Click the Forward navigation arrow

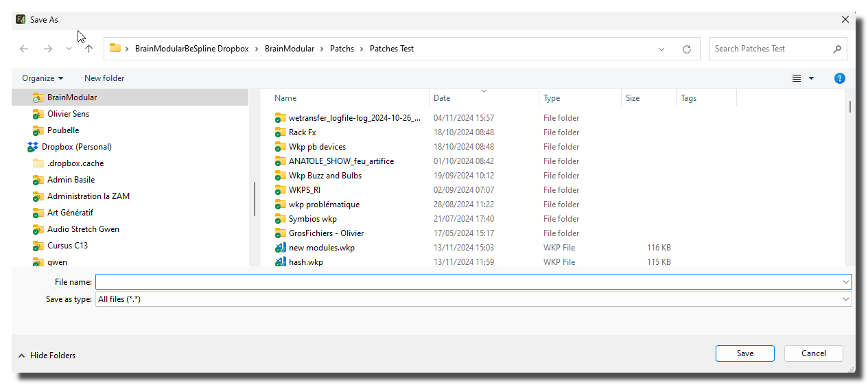(x=47, y=49)
